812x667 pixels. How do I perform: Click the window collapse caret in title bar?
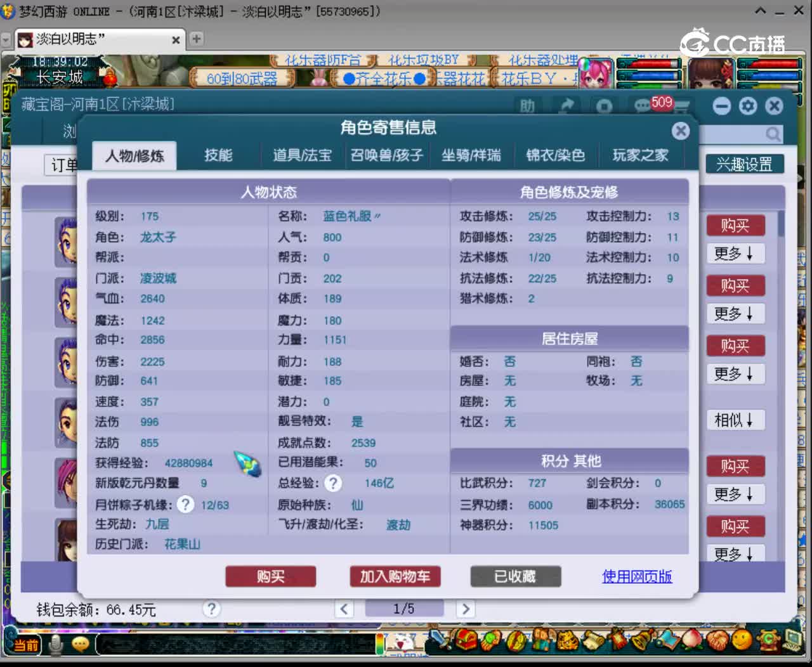pyautogui.click(x=760, y=11)
